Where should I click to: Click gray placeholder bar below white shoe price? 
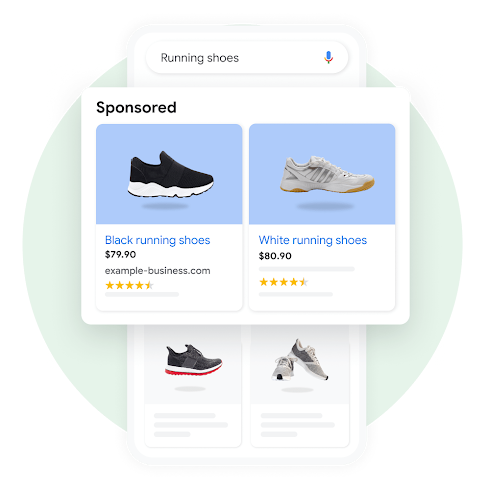click(x=307, y=269)
